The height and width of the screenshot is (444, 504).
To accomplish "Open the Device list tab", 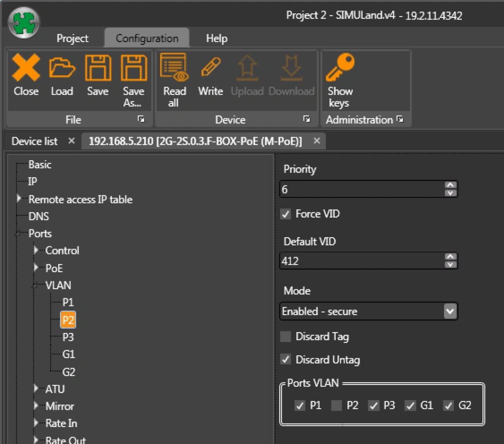I will pyautogui.click(x=35, y=141).
